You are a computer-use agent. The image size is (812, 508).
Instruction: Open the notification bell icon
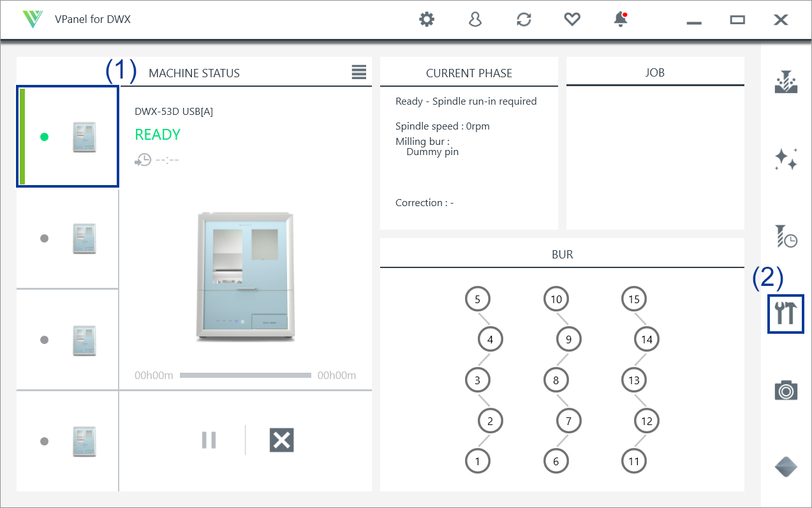(x=621, y=20)
